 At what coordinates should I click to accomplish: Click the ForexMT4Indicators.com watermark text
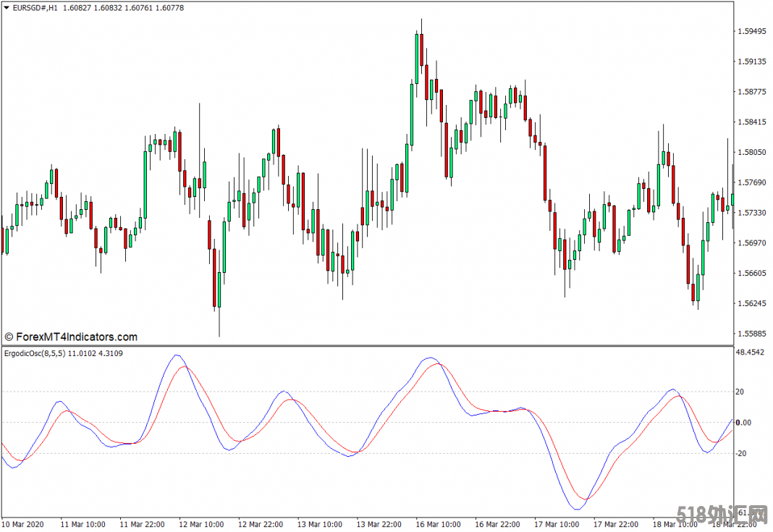coord(71,337)
